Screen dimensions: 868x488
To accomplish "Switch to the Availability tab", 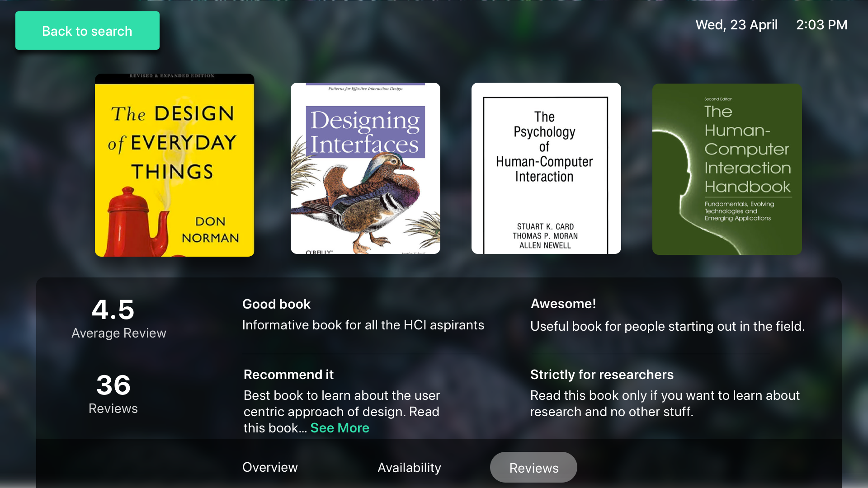I will (x=409, y=468).
